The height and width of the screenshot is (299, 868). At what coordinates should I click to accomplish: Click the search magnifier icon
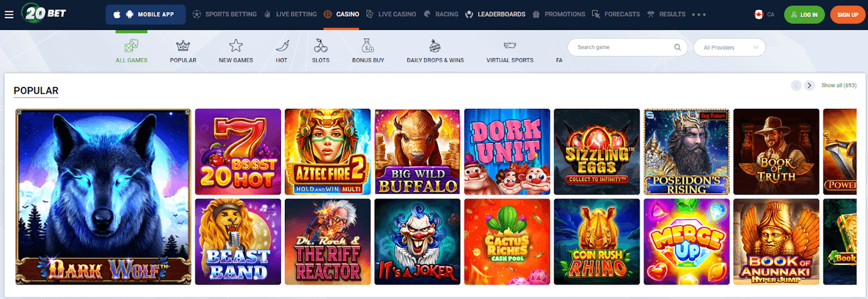[677, 47]
